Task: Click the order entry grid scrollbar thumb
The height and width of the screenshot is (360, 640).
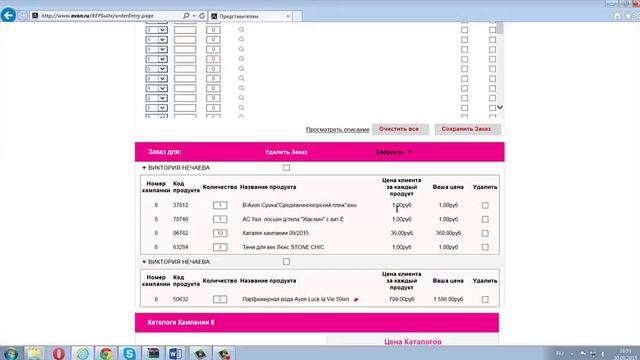Action: point(500,28)
